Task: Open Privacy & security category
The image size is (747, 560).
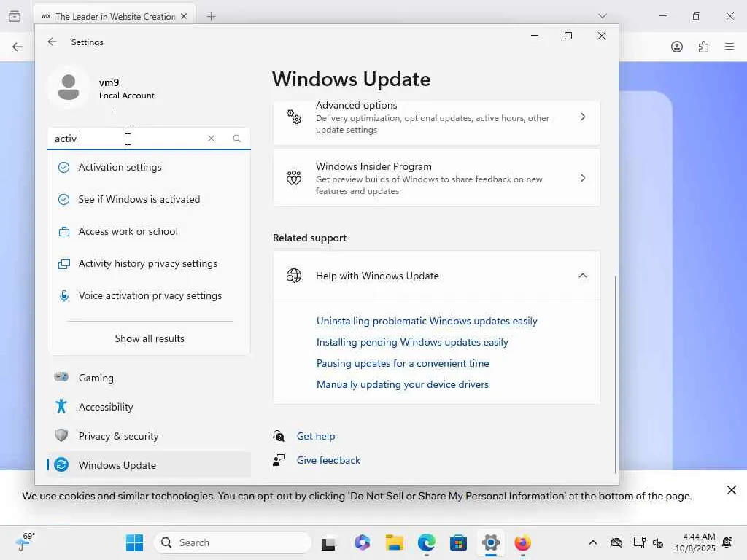Action: click(x=149, y=436)
